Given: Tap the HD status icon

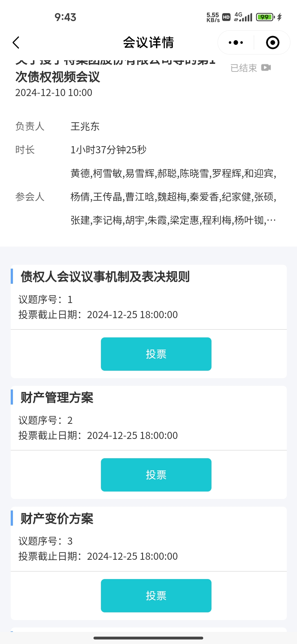Looking at the screenshot, I should point(226,17).
